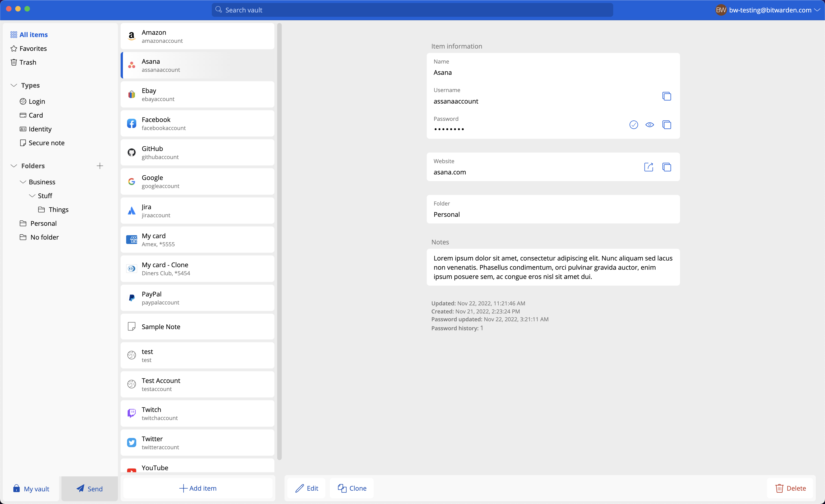Open the GitHub vault item
This screenshot has width=825, height=504.
(x=197, y=153)
